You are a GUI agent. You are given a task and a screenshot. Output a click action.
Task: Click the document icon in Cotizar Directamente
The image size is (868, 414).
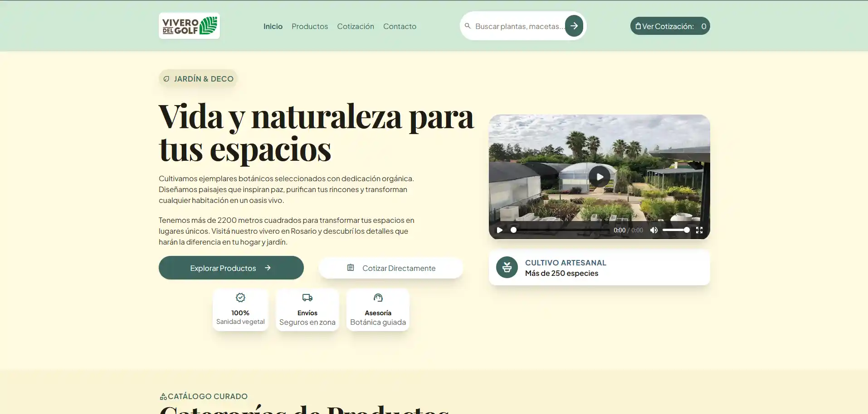coord(351,268)
